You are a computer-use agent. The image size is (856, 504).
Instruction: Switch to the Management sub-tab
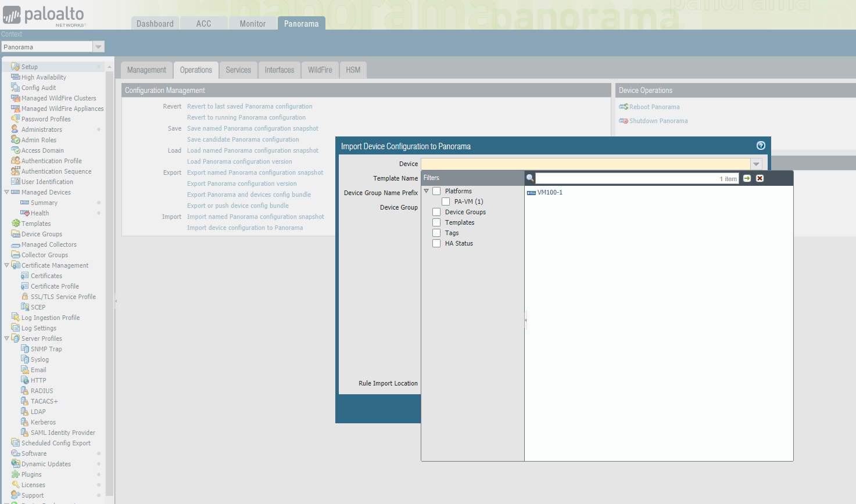[x=146, y=70]
